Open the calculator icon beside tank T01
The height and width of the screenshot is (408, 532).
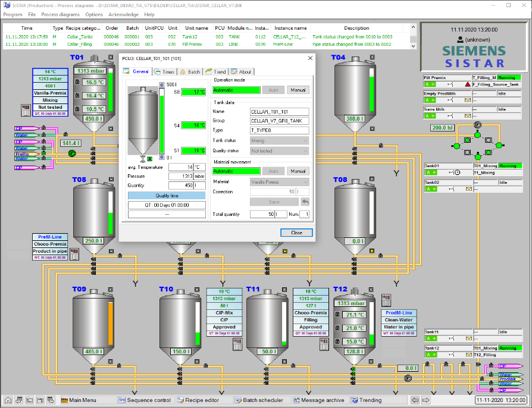coord(26,110)
